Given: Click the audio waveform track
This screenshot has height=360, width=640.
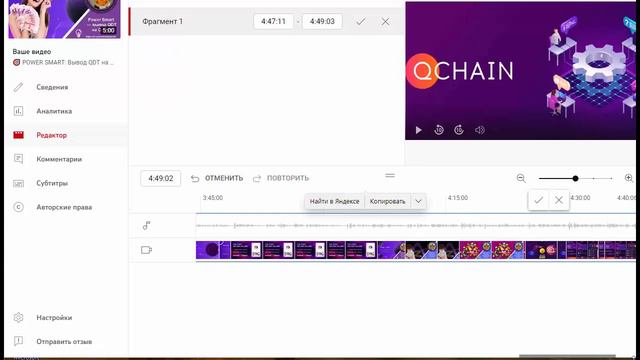Looking at the screenshot, I should click(416, 225).
